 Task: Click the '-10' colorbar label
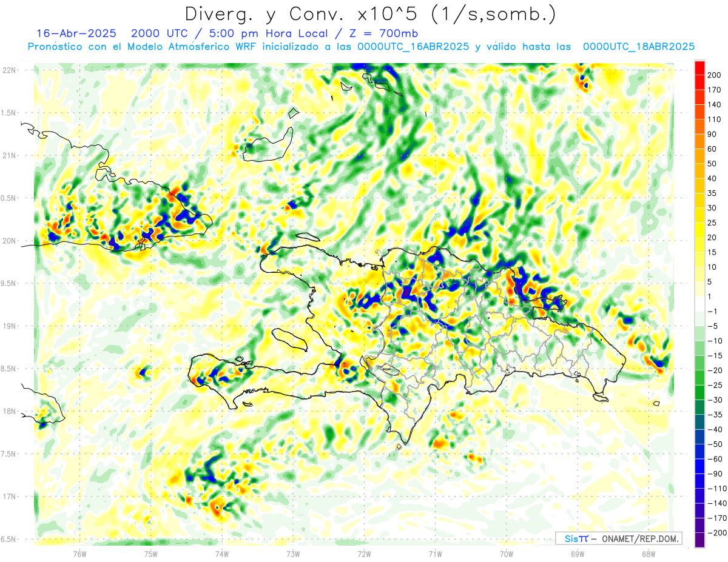click(715, 341)
